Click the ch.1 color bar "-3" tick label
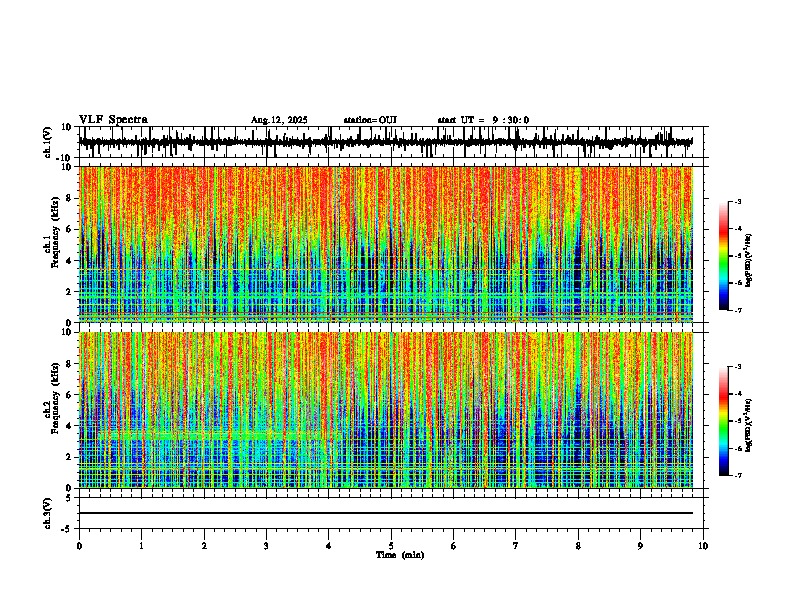 point(737,201)
